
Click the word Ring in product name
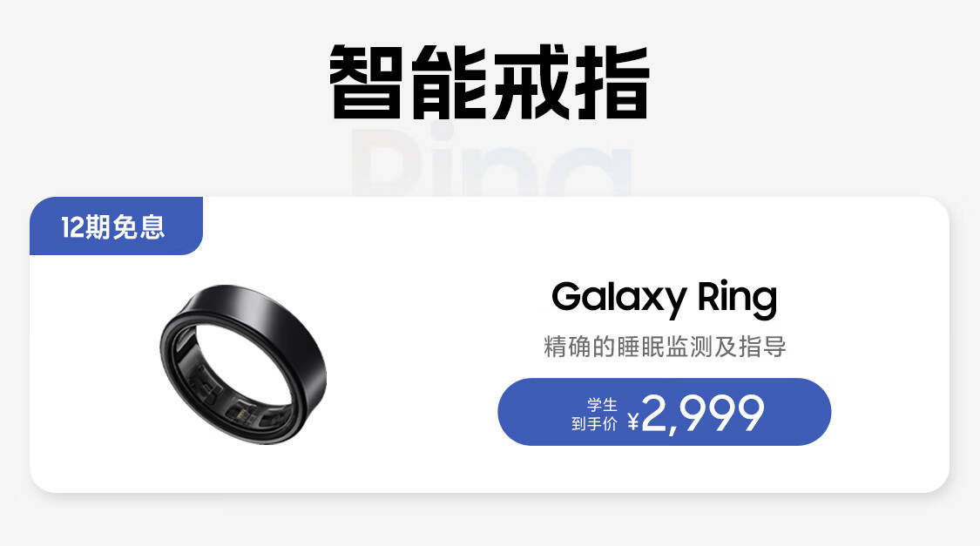point(738,298)
